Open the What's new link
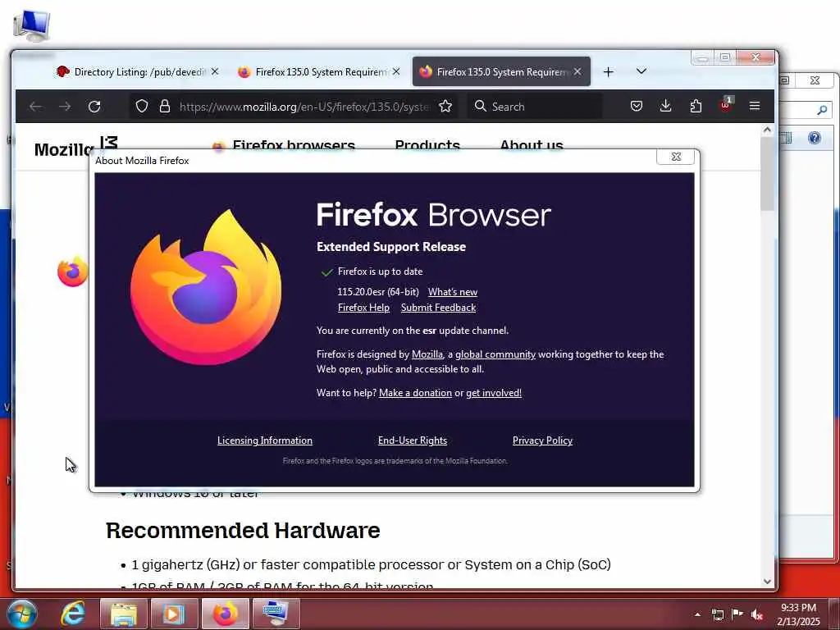 tap(453, 292)
